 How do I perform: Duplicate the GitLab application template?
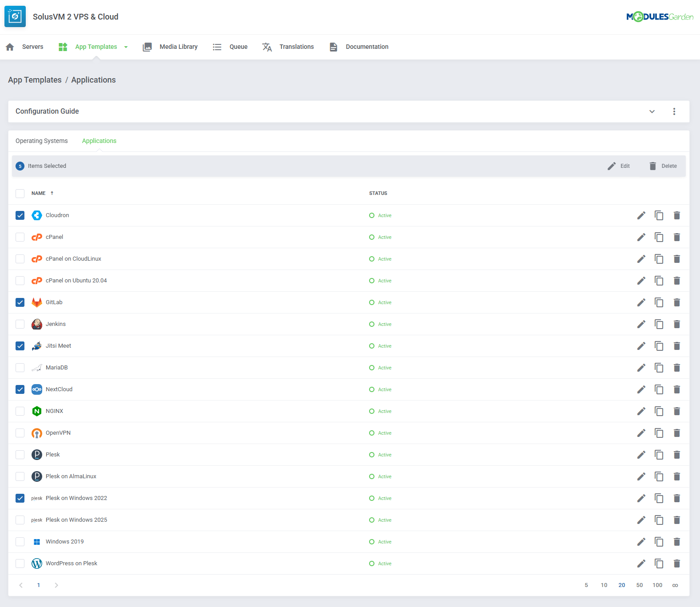point(659,302)
